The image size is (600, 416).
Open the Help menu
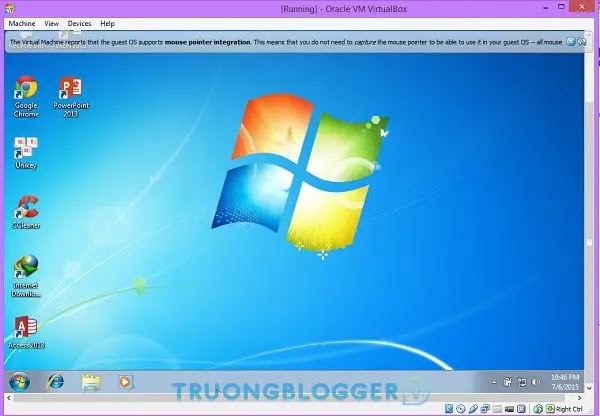coord(107,23)
